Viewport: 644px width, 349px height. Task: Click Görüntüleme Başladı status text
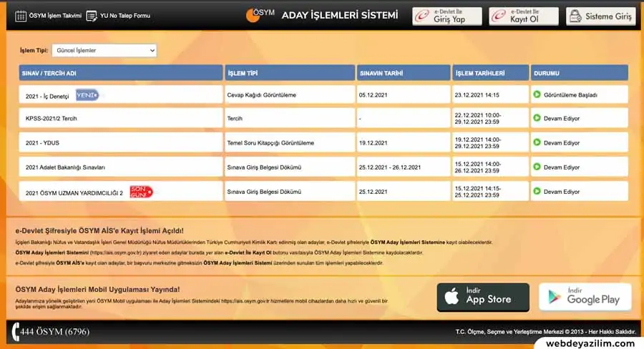click(x=570, y=95)
